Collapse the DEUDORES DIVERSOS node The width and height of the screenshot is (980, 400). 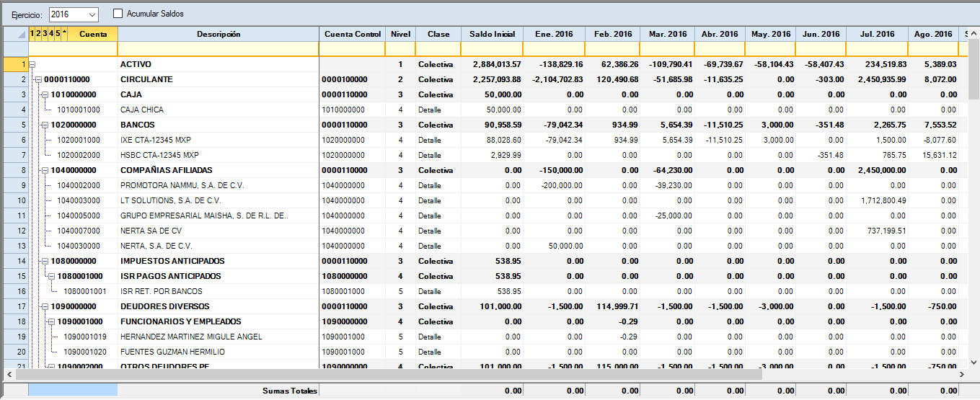(x=45, y=306)
